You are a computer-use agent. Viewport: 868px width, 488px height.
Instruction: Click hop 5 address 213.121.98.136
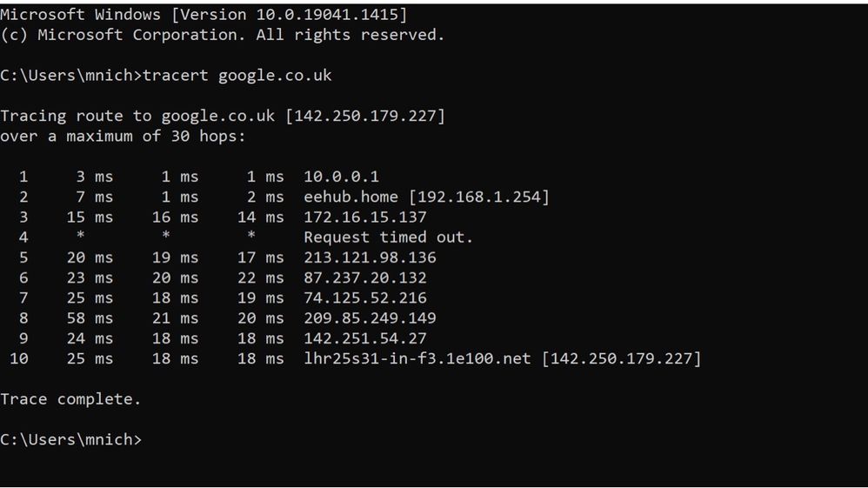click(370, 257)
